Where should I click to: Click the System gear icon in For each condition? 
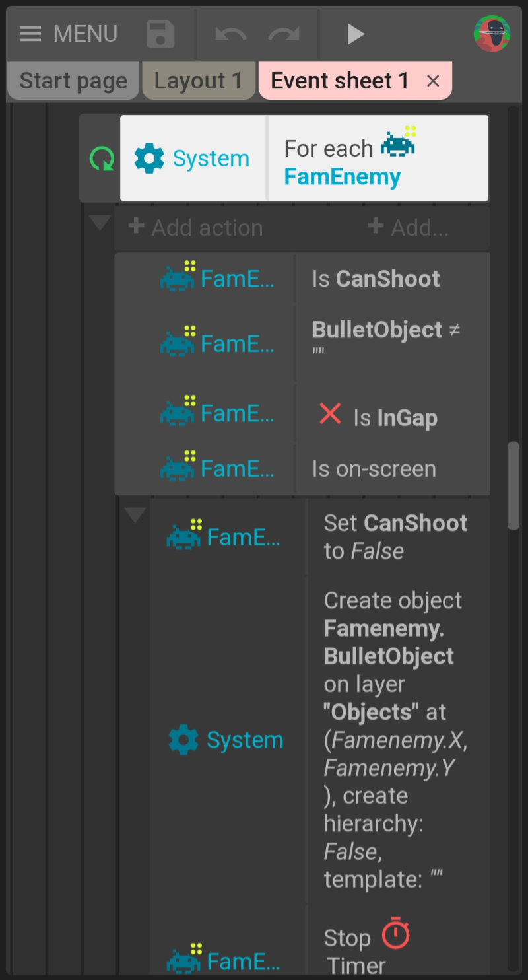(x=149, y=158)
